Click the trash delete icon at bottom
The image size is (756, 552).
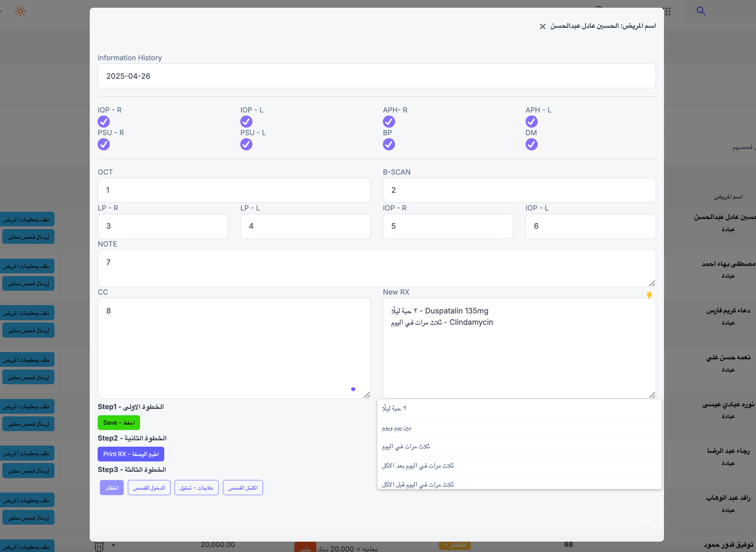pyautogui.click(x=99, y=546)
